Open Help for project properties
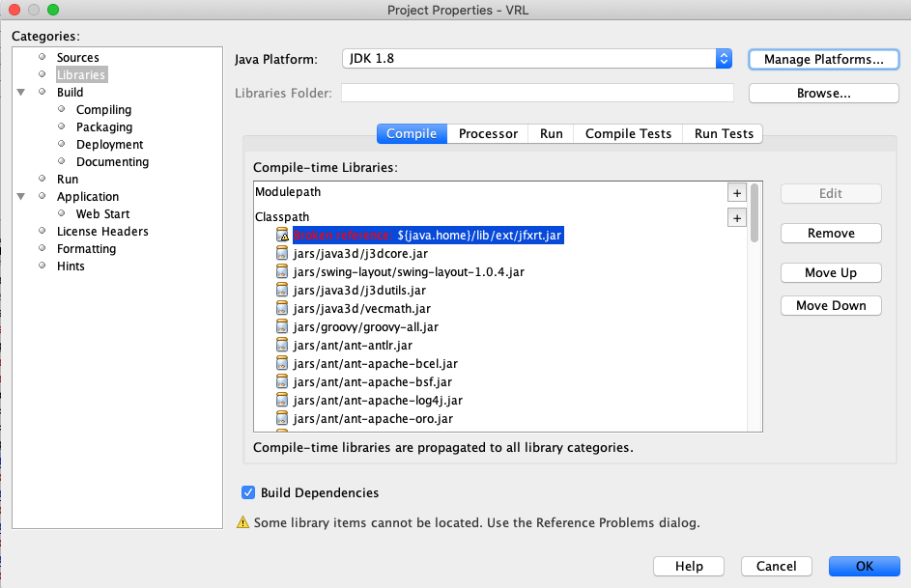Image resolution: width=911 pixels, height=588 pixels. click(x=689, y=566)
